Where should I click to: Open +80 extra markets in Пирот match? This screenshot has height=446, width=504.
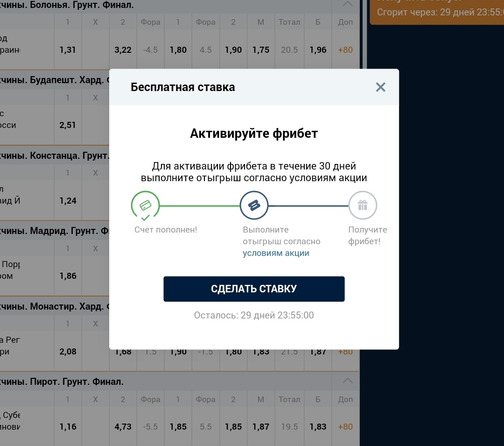(345, 426)
